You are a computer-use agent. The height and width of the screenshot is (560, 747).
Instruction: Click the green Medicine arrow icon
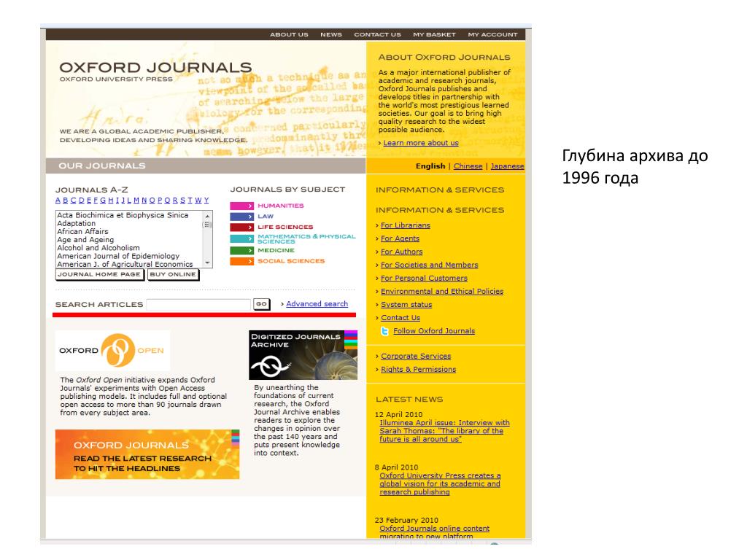tap(242, 250)
